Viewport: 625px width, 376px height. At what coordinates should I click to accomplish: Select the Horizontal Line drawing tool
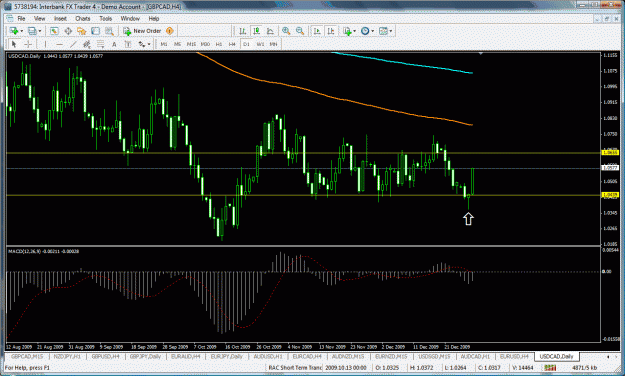59,44
